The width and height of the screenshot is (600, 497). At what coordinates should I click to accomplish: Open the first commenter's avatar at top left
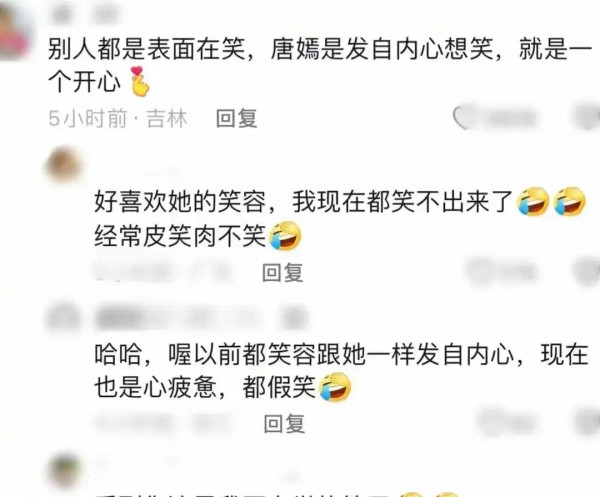pyautogui.click(x=15, y=31)
